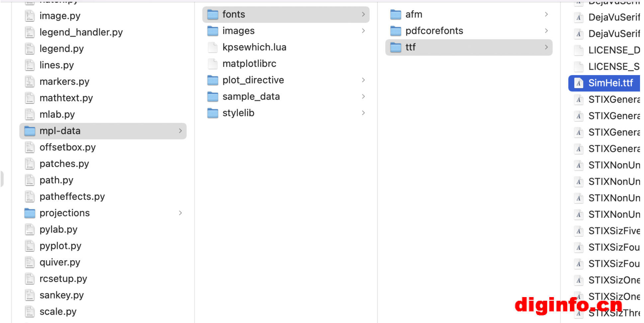Click the pyplot.py file icon

(x=30, y=246)
